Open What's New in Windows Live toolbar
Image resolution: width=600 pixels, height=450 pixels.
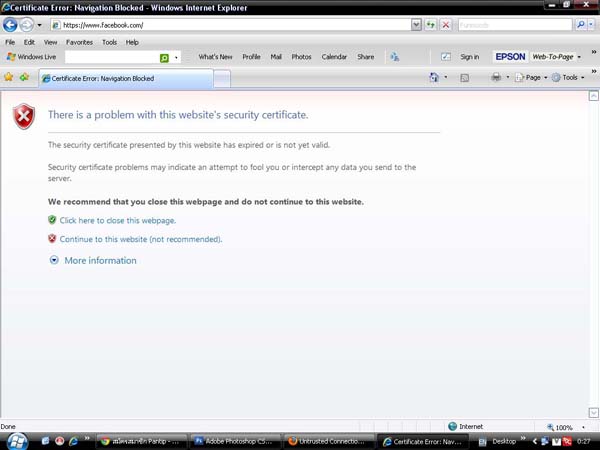pos(215,57)
